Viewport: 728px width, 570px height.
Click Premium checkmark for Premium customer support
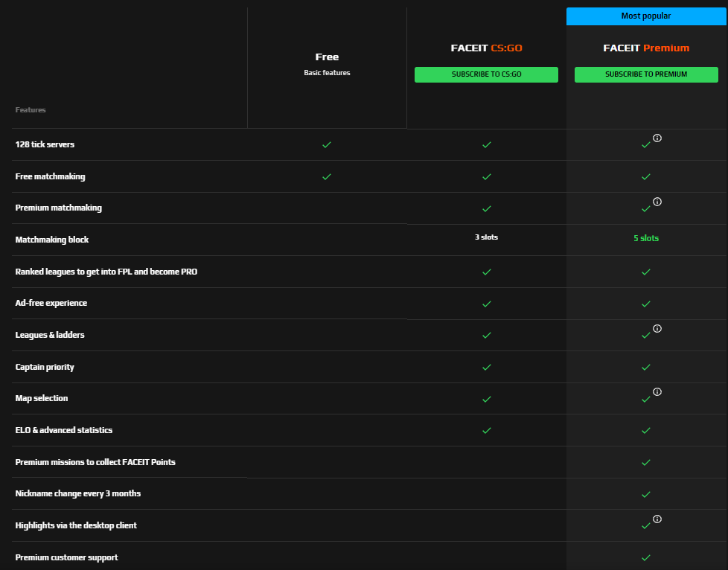tap(646, 557)
